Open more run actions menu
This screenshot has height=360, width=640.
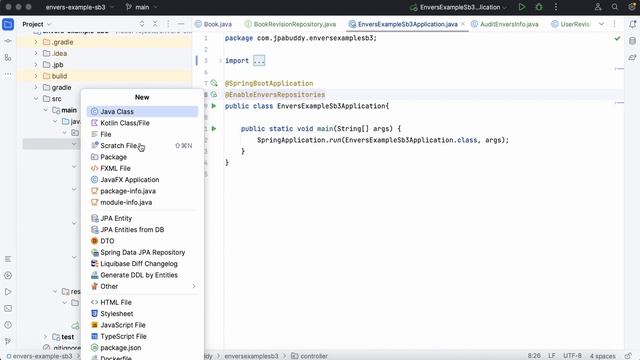click(556, 7)
